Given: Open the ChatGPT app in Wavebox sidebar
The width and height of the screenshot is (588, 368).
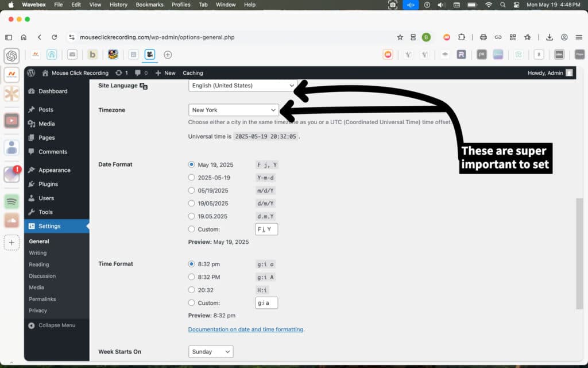Looking at the screenshot, I should [11, 56].
